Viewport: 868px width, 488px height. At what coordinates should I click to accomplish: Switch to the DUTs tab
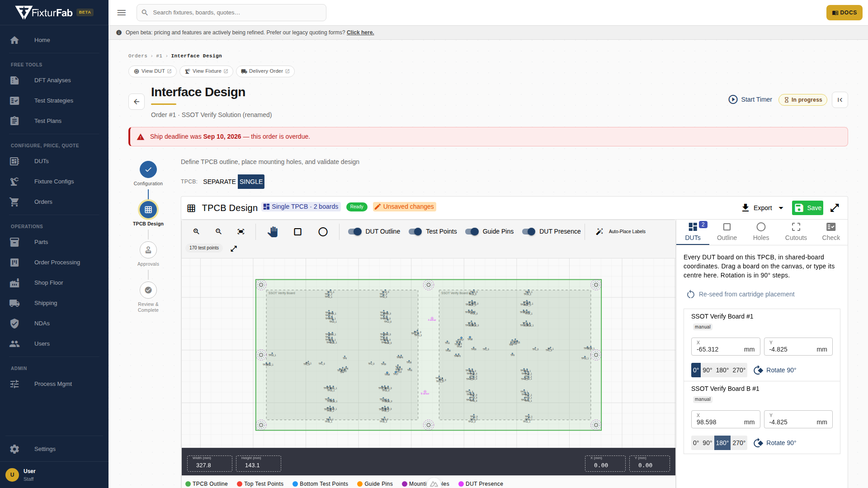click(x=693, y=232)
